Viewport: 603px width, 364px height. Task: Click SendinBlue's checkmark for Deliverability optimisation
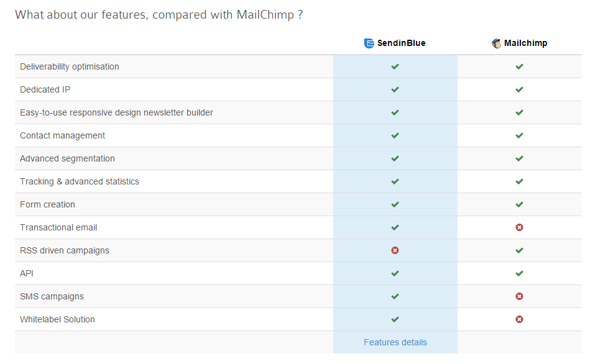tap(395, 66)
